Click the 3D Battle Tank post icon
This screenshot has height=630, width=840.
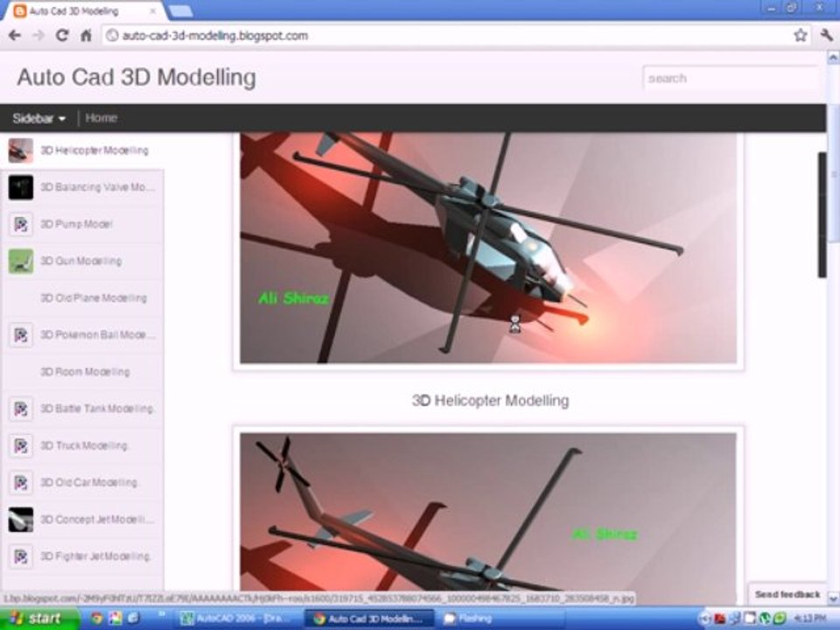(x=20, y=409)
